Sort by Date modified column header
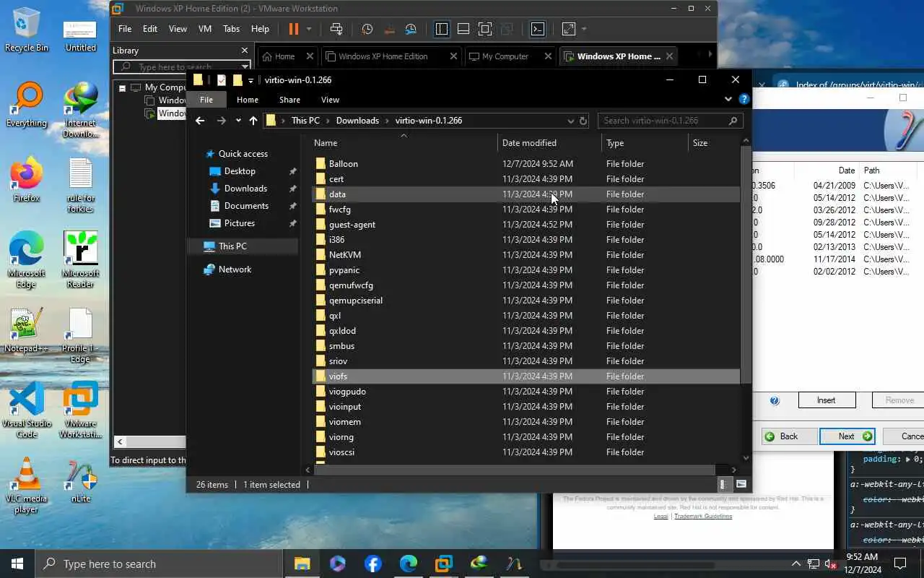This screenshot has width=924, height=578. [549, 143]
